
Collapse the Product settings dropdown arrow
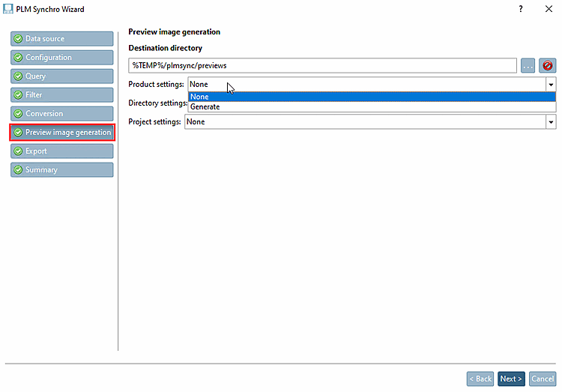[551, 85]
